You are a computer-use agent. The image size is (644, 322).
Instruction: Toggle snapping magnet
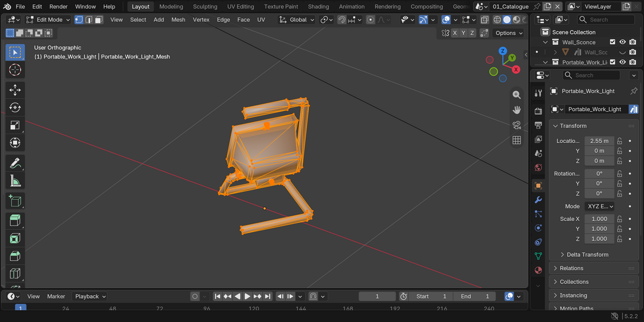pyautogui.click(x=342, y=19)
